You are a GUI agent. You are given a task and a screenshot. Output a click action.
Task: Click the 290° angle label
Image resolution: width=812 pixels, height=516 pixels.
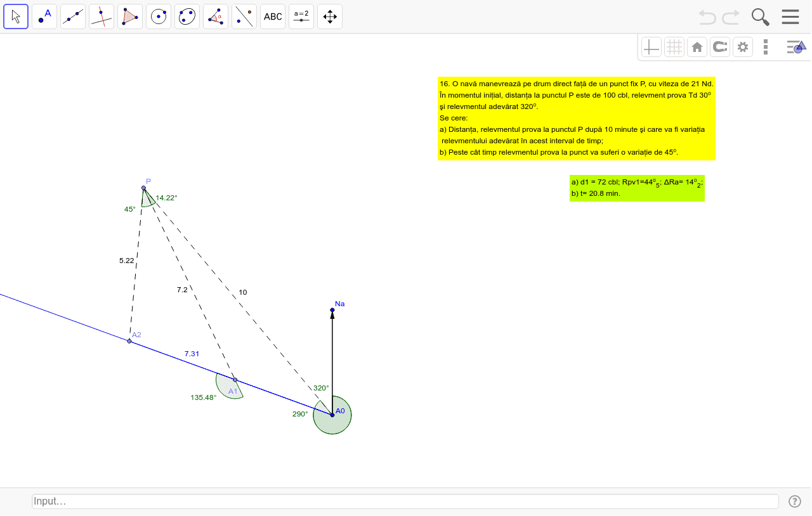[x=300, y=414]
